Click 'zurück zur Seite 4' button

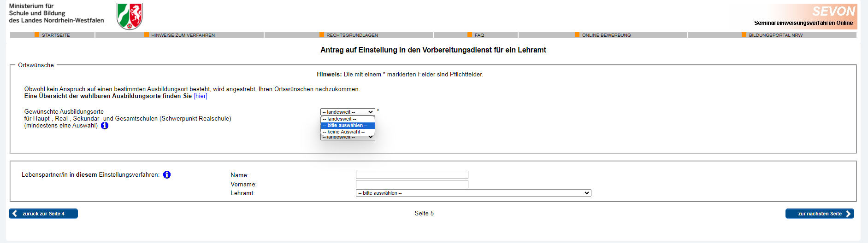click(x=43, y=214)
